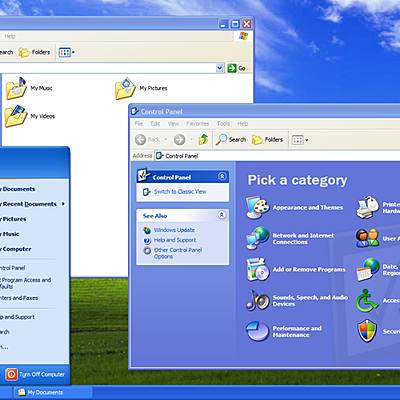The image size is (400, 400).
Task: Open My Videos folder icon
Action: (16, 116)
